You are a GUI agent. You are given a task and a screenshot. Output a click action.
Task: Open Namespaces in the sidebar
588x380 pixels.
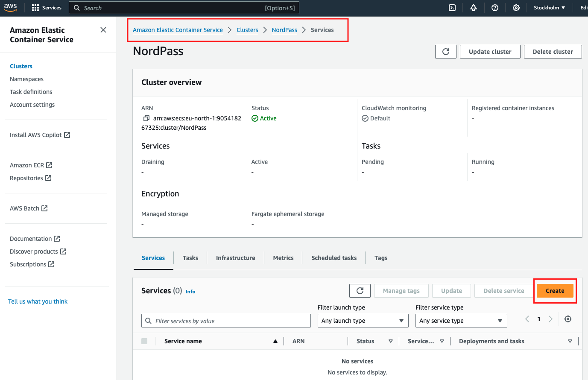tap(26, 79)
